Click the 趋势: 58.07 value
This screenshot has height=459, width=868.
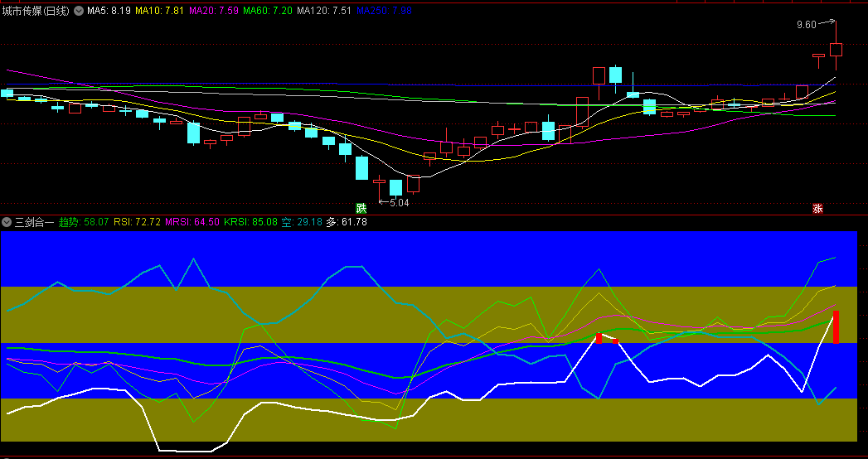[84, 222]
